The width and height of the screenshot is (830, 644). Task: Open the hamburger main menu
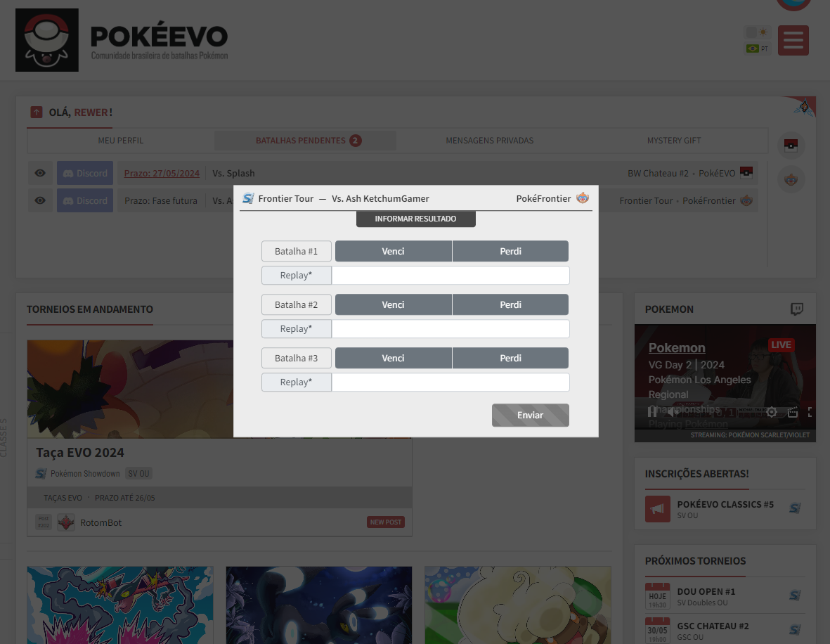point(793,40)
